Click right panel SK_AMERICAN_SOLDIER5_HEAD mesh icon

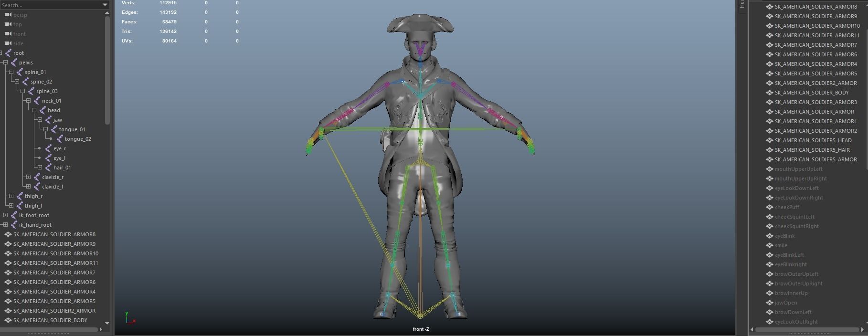click(x=769, y=140)
